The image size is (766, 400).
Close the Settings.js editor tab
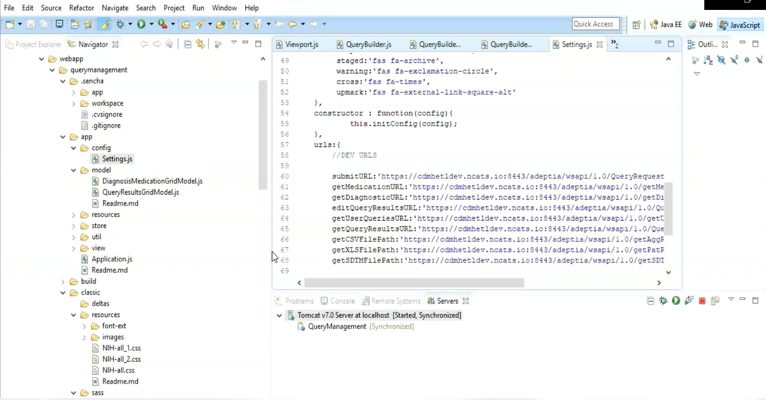(599, 44)
